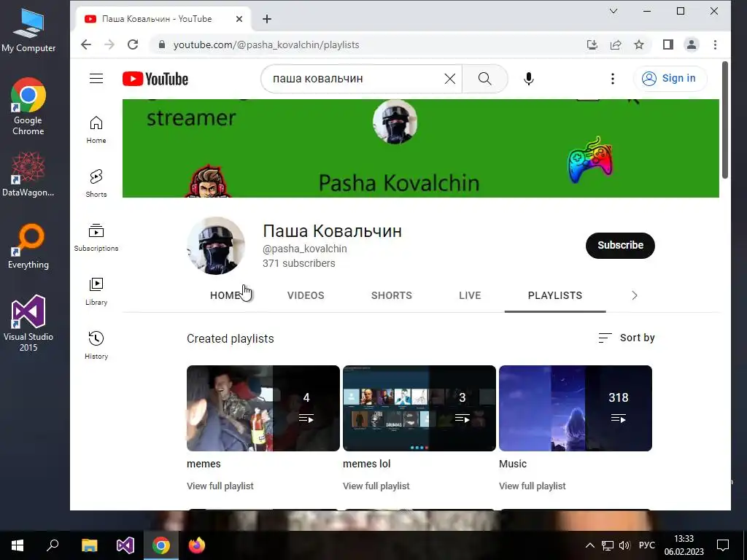Show hidden system tray icons

pos(589,545)
